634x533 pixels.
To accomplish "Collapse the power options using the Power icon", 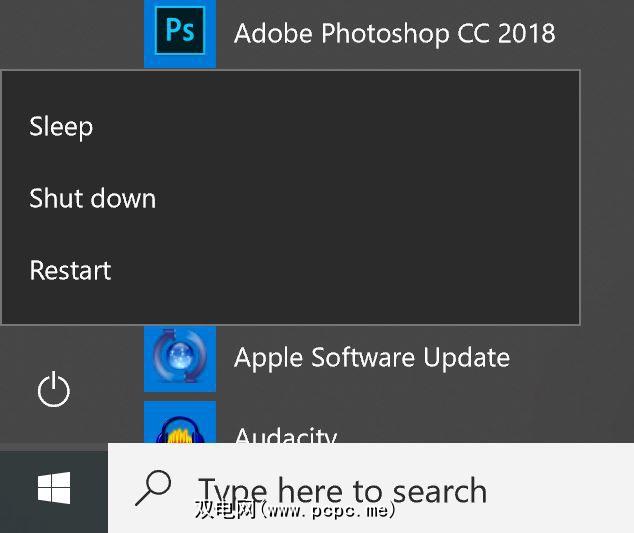I will coord(53,390).
